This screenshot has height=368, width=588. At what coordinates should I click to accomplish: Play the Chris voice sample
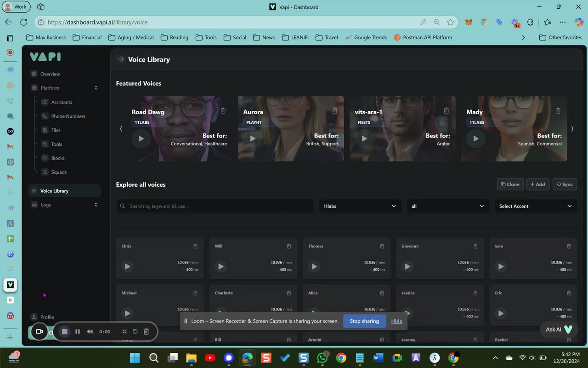(x=128, y=266)
